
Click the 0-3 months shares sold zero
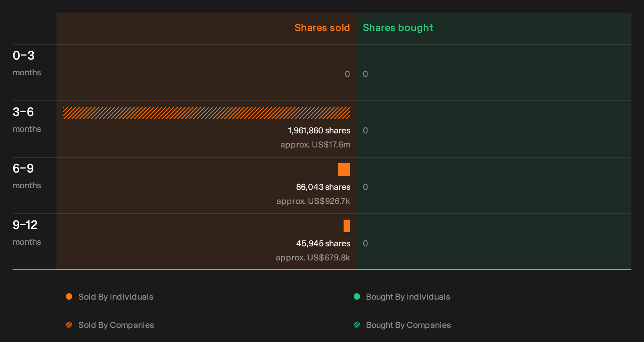[347, 74]
